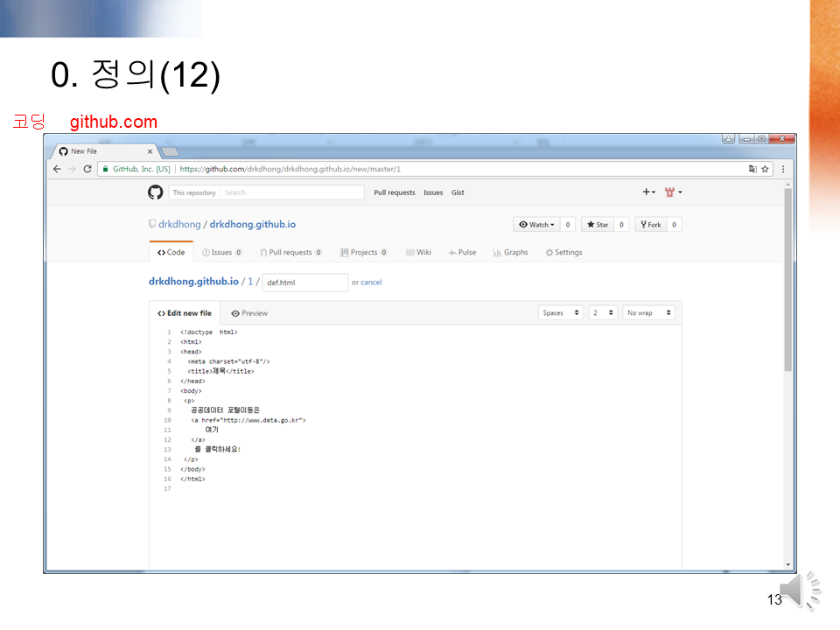840x630 pixels.
Task: Click the translate page icon in address bar
Action: pyautogui.click(x=752, y=169)
